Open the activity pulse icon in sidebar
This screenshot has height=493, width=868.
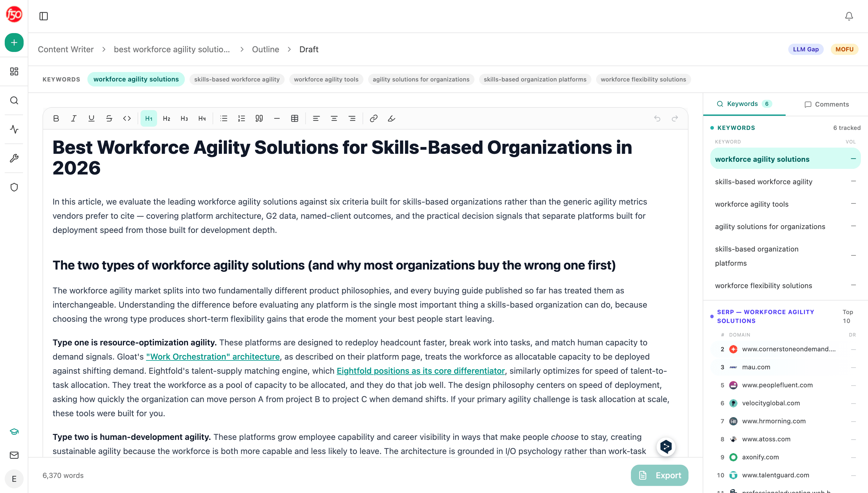[14, 129]
